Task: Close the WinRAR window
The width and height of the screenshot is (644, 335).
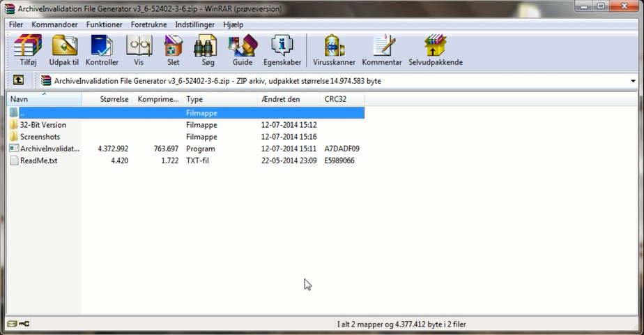Action: 624,6
